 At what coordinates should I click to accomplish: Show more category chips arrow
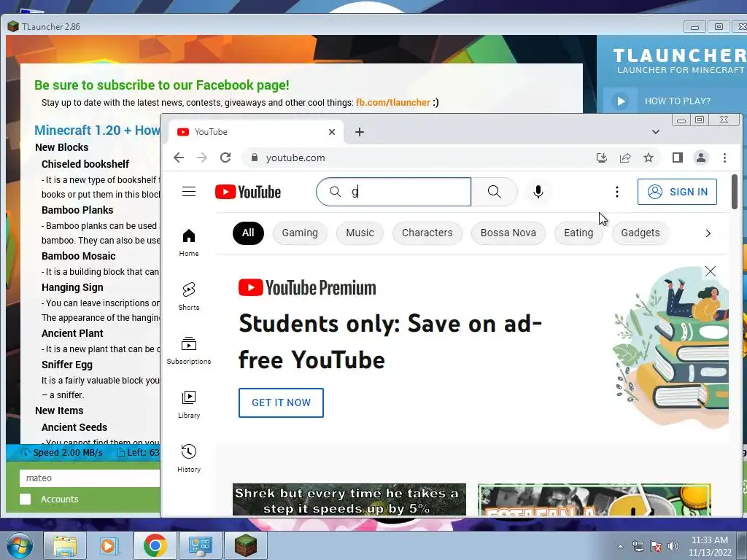pos(708,233)
